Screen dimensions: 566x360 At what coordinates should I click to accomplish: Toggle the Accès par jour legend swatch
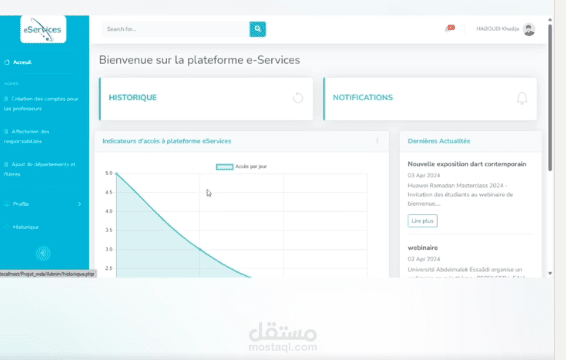[x=225, y=167]
